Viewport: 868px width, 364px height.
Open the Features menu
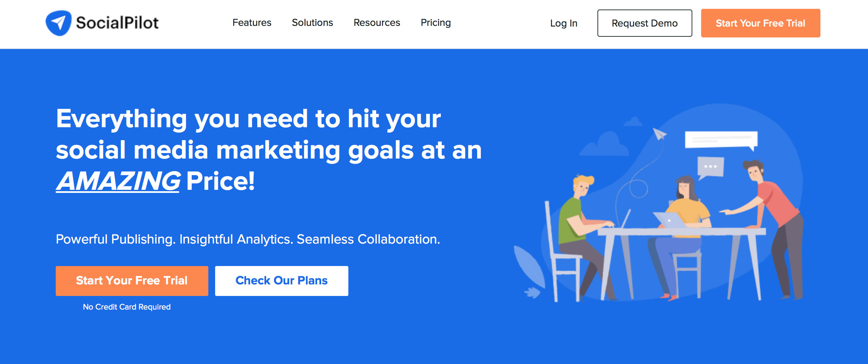tap(252, 23)
